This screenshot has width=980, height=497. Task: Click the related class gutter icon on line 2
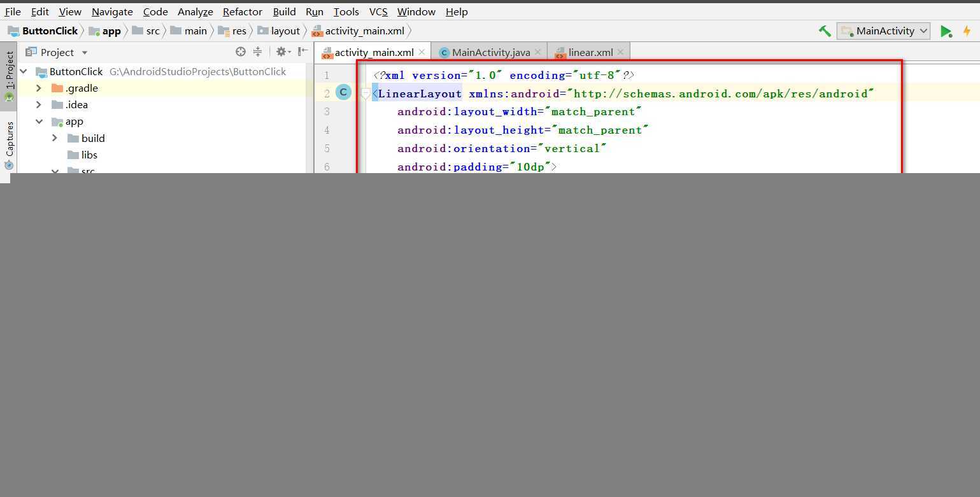343,92
